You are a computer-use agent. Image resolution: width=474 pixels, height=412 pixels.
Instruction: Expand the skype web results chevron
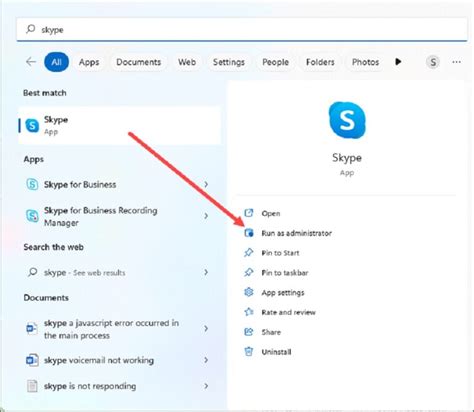[x=206, y=272]
